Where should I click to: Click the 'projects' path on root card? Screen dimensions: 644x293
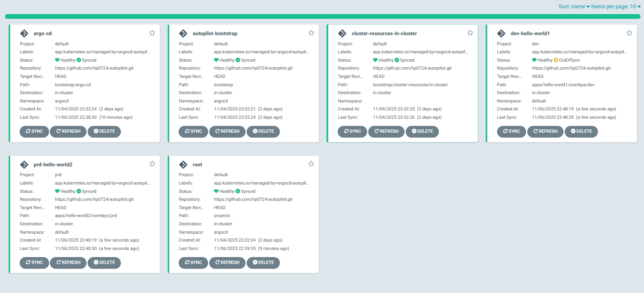[222, 215]
